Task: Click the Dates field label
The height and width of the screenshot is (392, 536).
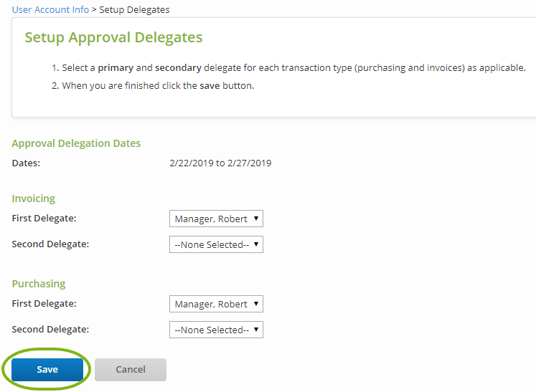Action: tap(26, 163)
